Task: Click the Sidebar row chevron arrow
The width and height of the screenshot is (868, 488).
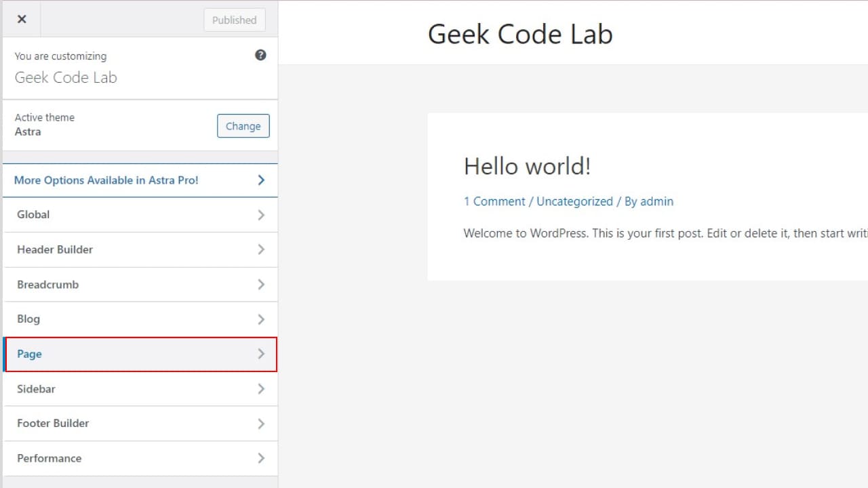Action: click(x=261, y=389)
